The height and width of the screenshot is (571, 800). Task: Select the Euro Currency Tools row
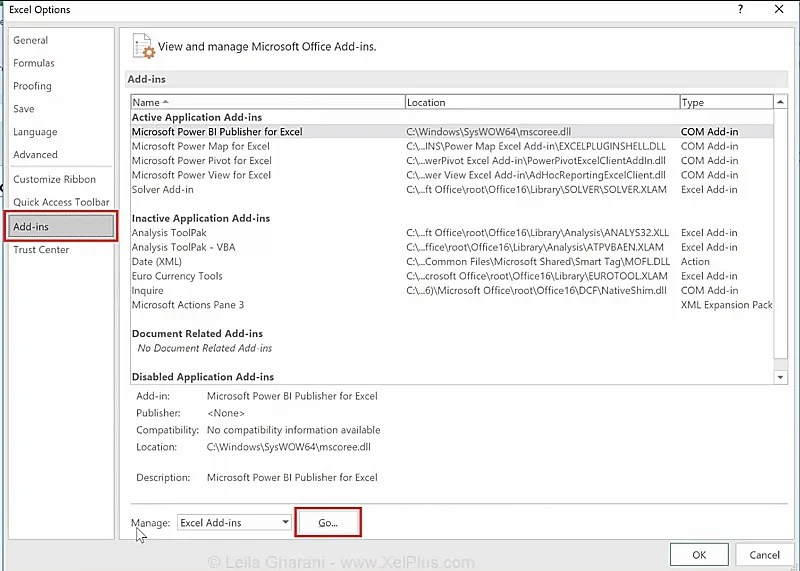click(x=452, y=276)
